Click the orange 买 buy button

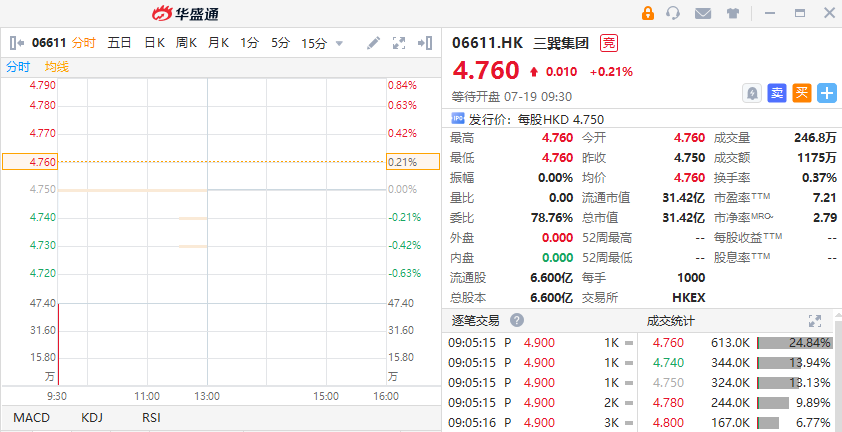[x=802, y=93]
